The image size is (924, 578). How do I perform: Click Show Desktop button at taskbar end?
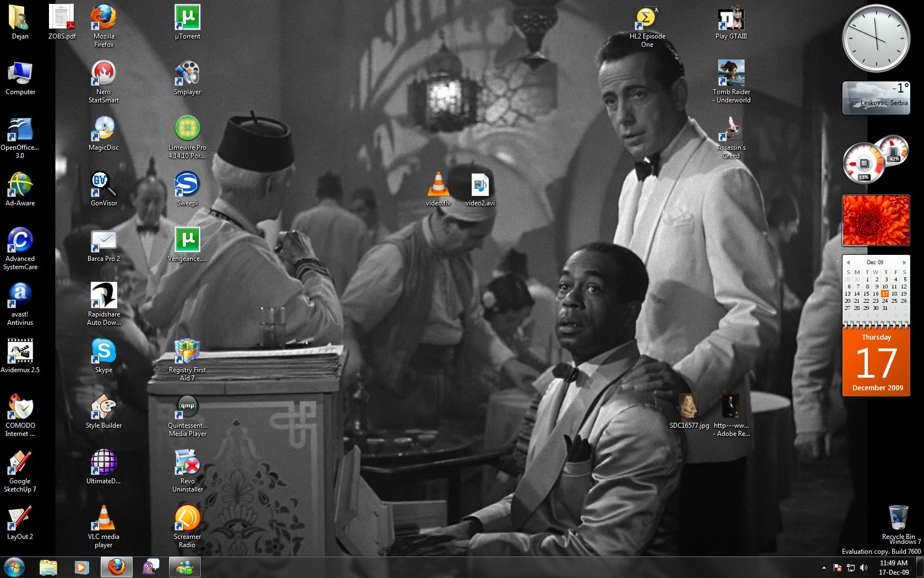point(920,568)
